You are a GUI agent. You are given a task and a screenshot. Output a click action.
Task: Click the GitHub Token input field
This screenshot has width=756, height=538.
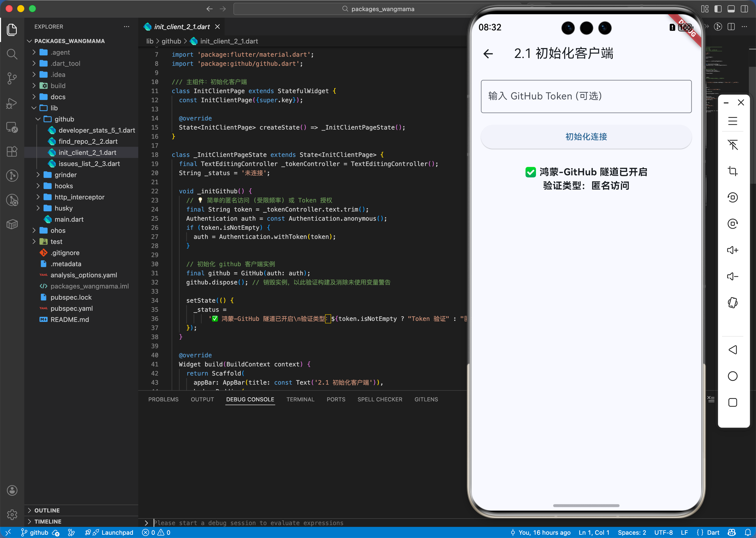[x=586, y=96]
